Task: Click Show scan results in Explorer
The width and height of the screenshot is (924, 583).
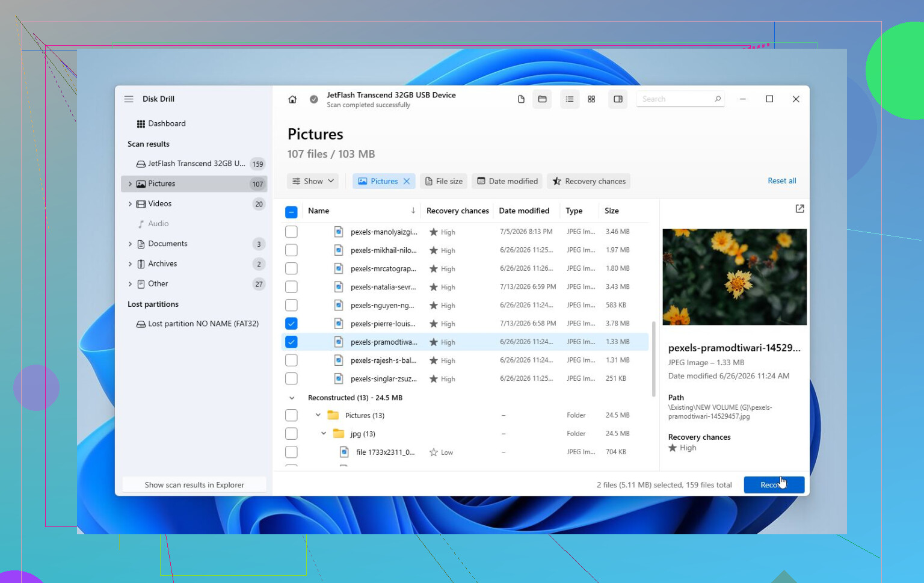Action: point(194,485)
